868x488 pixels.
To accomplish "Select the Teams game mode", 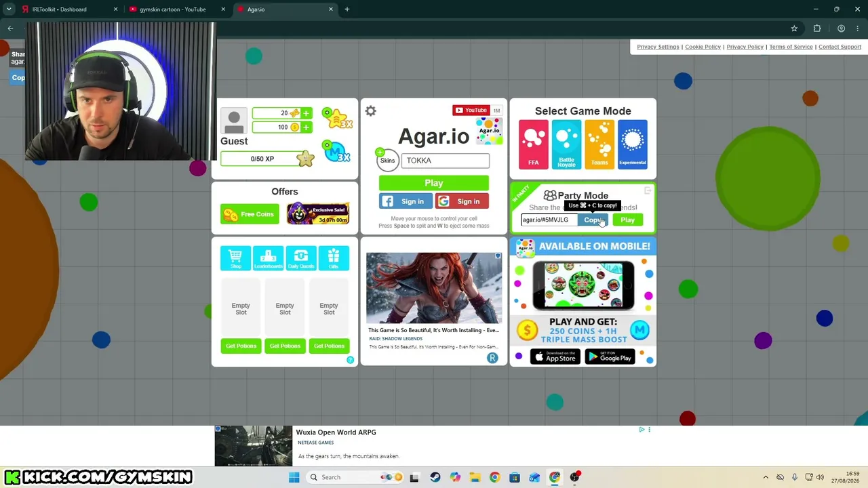I will [x=599, y=144].
